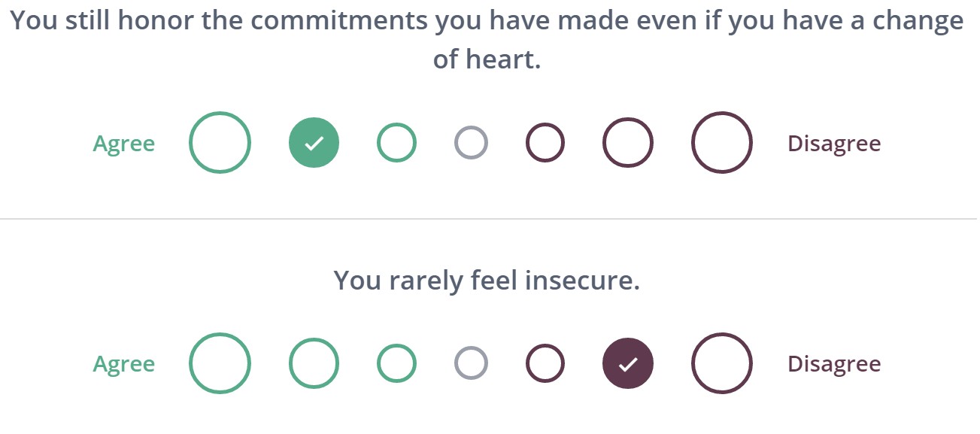Image resolution: width=980 pixels, height=434 pixels.
Task: Select neutral gray circle for commitments statement
Action: click(x=471, y=143)
